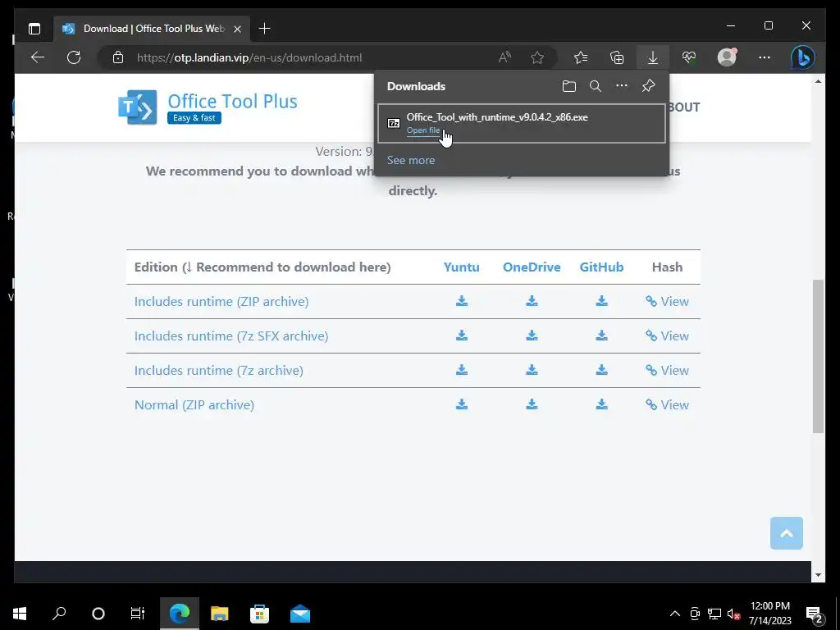Download Normal ZIP from Yuntu
Screen dimensions: 840x630
coord(462,404)
